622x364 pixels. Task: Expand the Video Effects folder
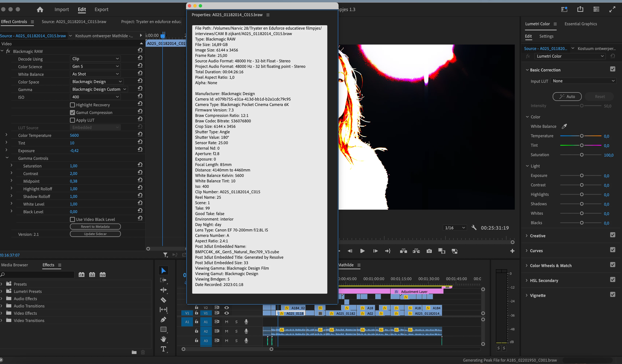tap(1, 313)
